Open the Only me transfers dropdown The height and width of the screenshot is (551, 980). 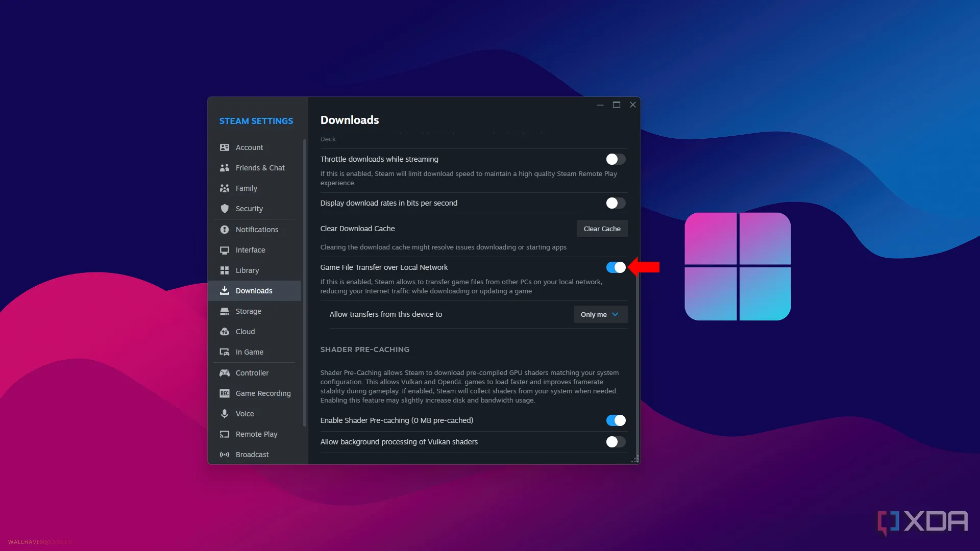pyautogui.click(x=600, y=314)
